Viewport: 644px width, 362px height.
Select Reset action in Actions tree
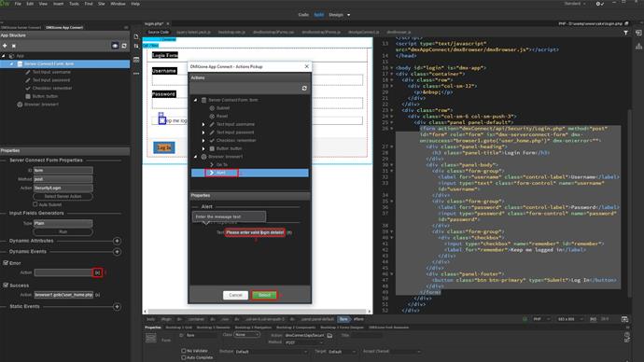pyautogui.click(x=222, y=116)
